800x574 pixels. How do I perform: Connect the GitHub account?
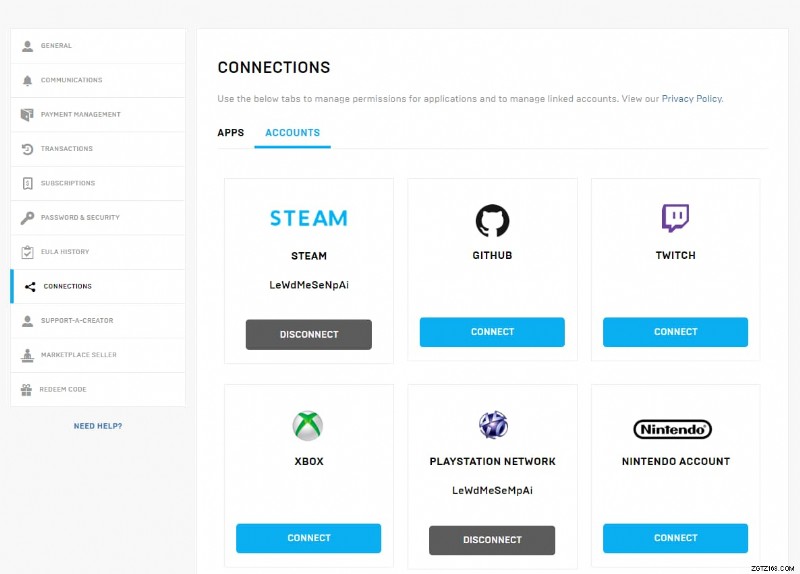pyautogui.click(x=492, y=332)
